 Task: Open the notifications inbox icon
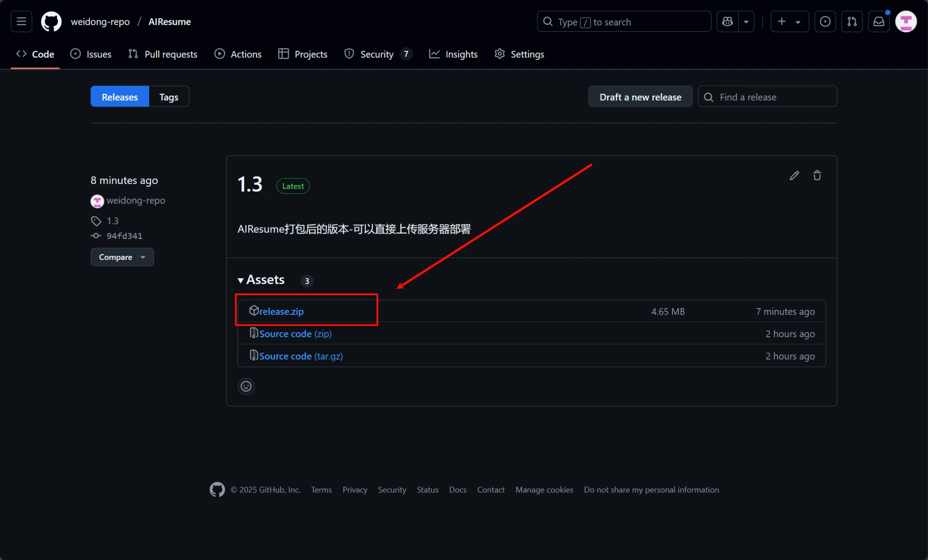(879, 21)
